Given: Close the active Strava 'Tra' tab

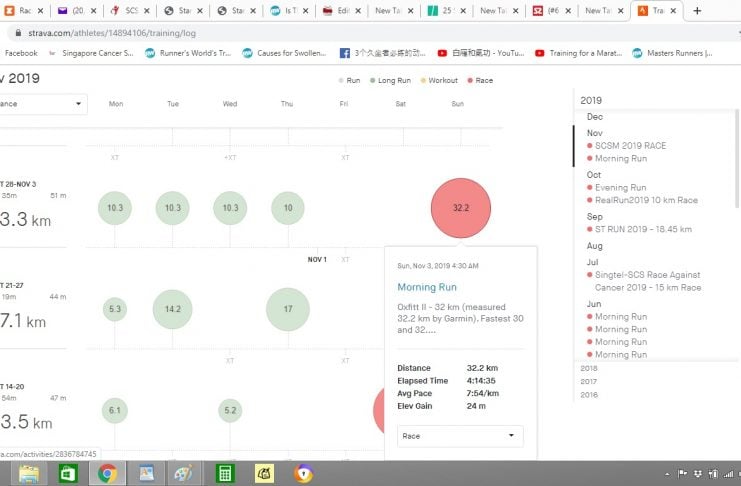Looking at the screenshot, I should pos(673,10).
